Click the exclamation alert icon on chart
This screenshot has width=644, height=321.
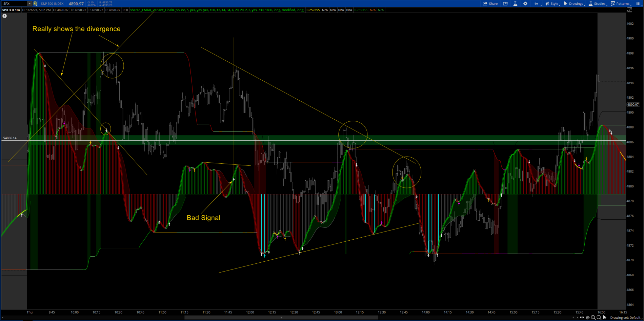click(5, 16)
